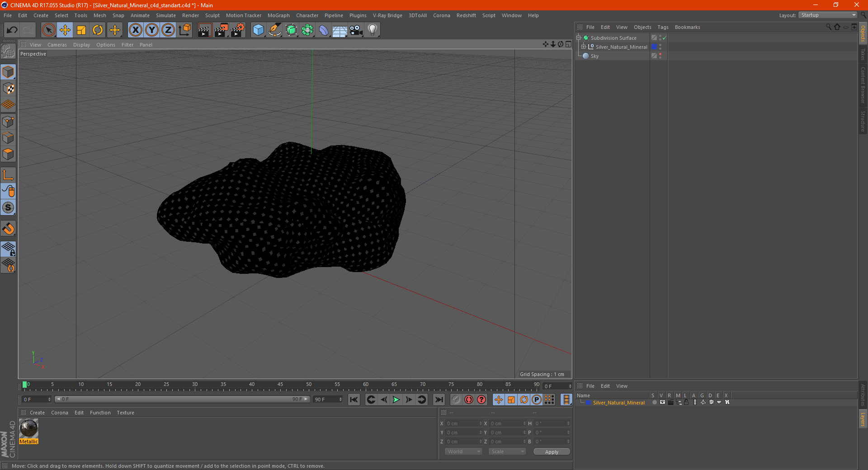Open the Spline pen tool
Image resolution: width=868 pixels, height=470 pixels.
pos(274,30)
